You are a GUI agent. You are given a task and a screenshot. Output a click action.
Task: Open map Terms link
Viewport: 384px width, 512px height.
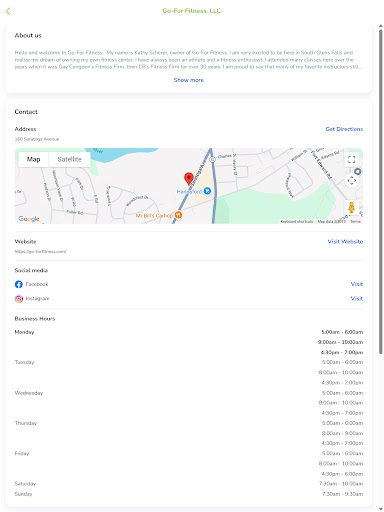355,221
